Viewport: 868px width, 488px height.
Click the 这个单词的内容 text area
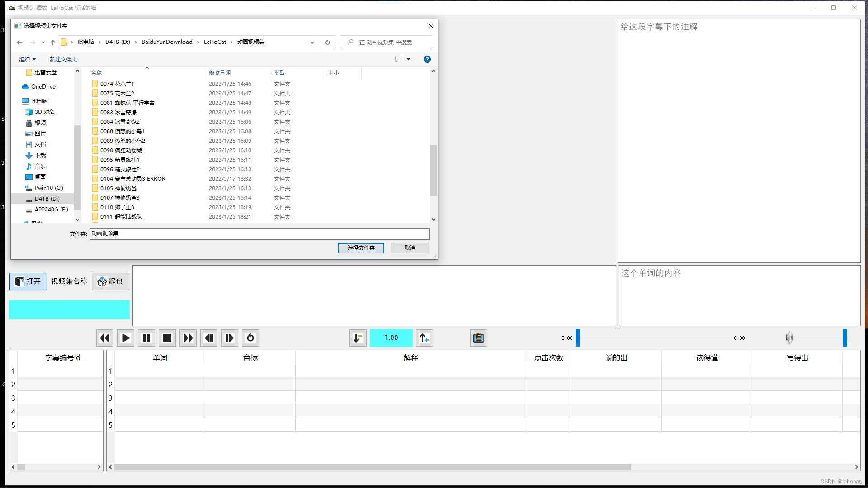coord(740,296)
